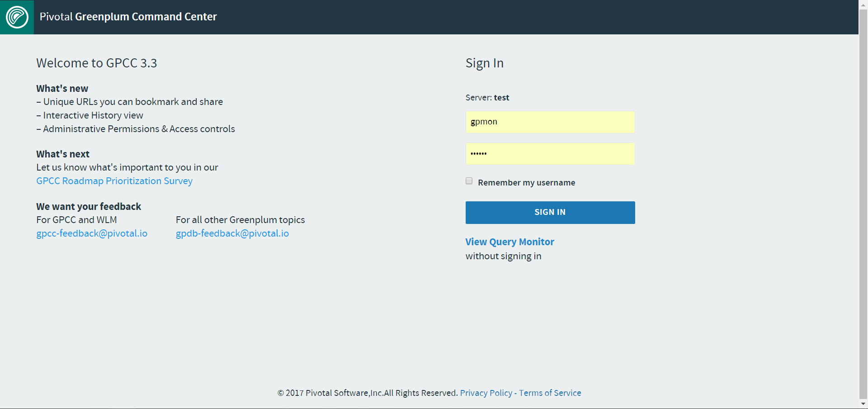Screen dimensions: 868x409
Task: Click the scrollbar up arrow
Action: 863,4
